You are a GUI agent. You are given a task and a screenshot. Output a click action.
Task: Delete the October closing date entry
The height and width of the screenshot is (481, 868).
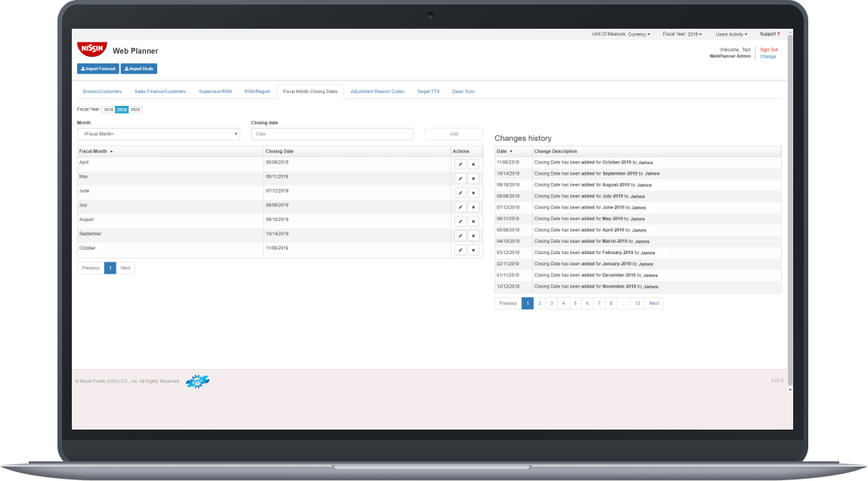(473, 250)
